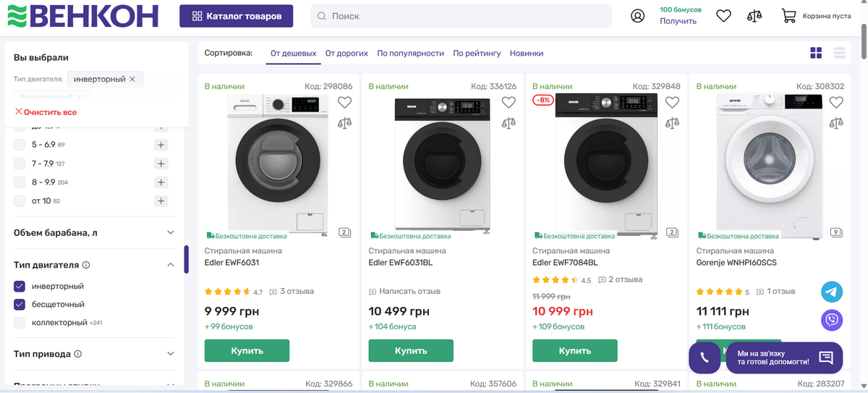Switch to grid view layout
The width and height of the screenshot is (868, 393).
pos(817,53)
